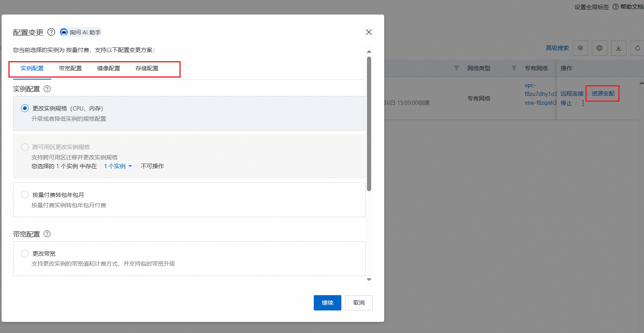644x333 pixels.
Task: Close the 配置变更 dialog
Action: (x=369, y=32)
